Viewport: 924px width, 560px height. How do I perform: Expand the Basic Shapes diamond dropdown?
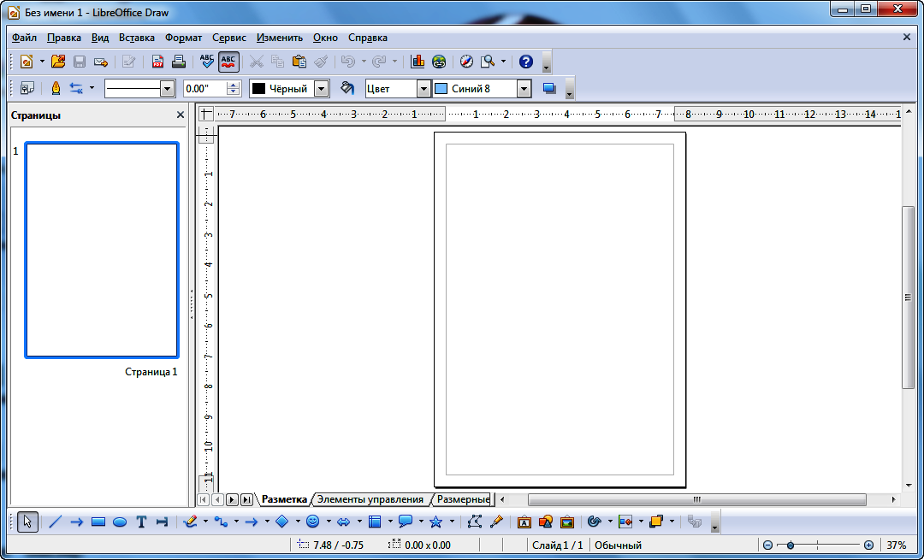pos(298,522)
